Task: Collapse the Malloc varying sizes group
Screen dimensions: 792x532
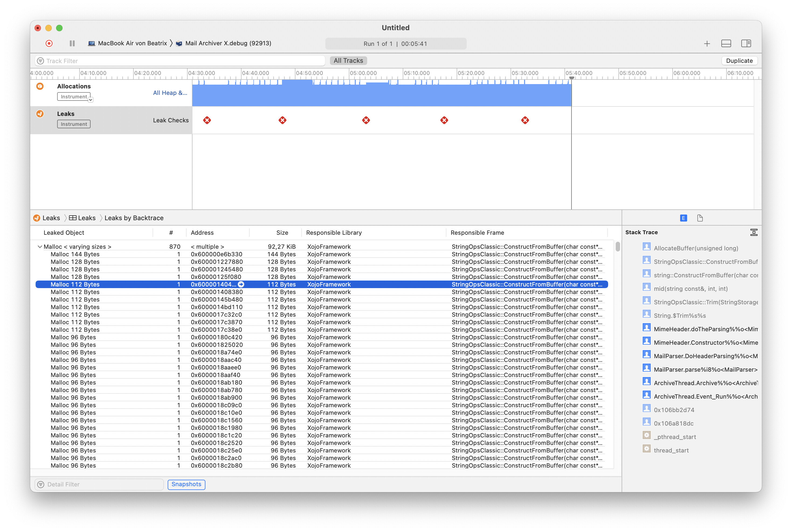Action: [x=40, y=247]
